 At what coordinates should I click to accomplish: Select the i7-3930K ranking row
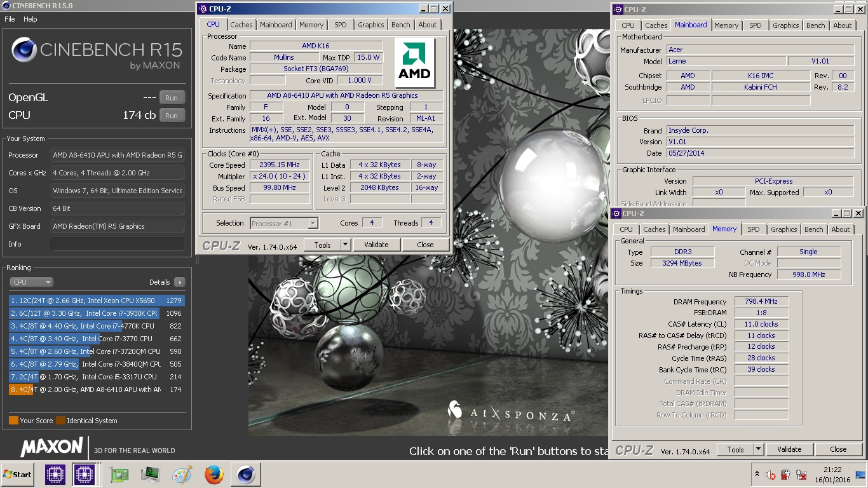pyautogui.click(x=97, y=313)
